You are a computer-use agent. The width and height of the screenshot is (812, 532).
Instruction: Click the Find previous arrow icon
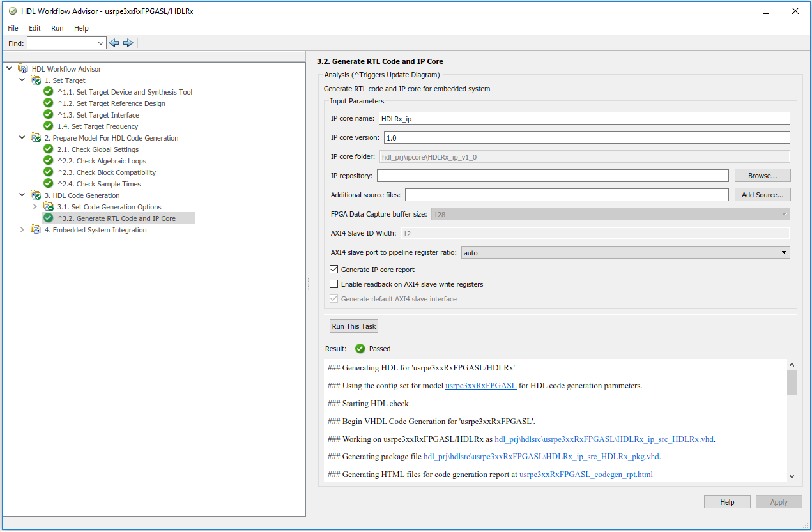pyautogui.click(x=114, y=43)
